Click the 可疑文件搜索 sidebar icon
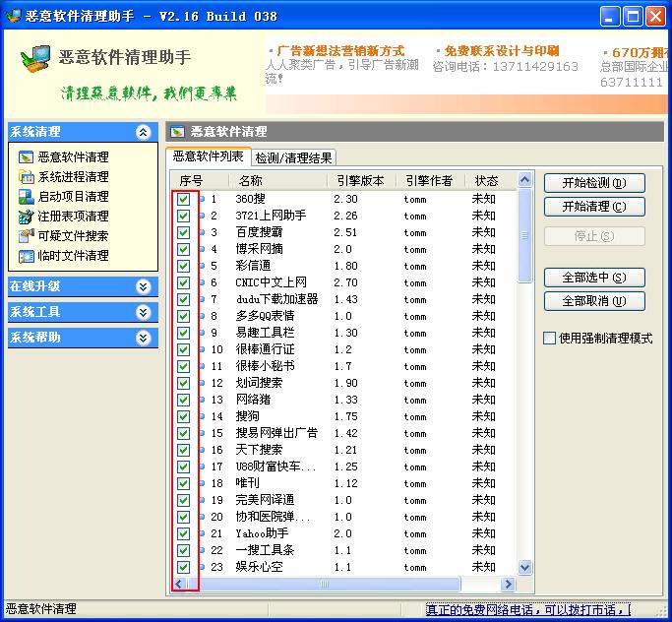672x622 pixels. click(26, 236)
